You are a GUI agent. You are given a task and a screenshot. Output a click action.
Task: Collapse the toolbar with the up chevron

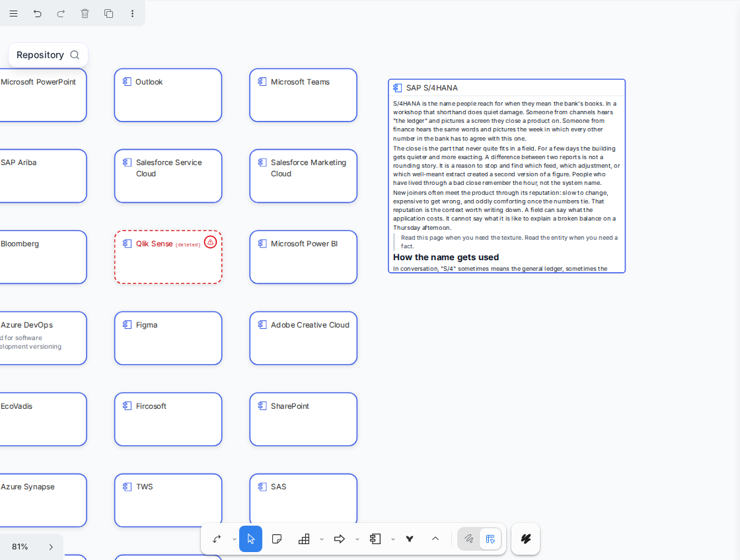[435, 539]
